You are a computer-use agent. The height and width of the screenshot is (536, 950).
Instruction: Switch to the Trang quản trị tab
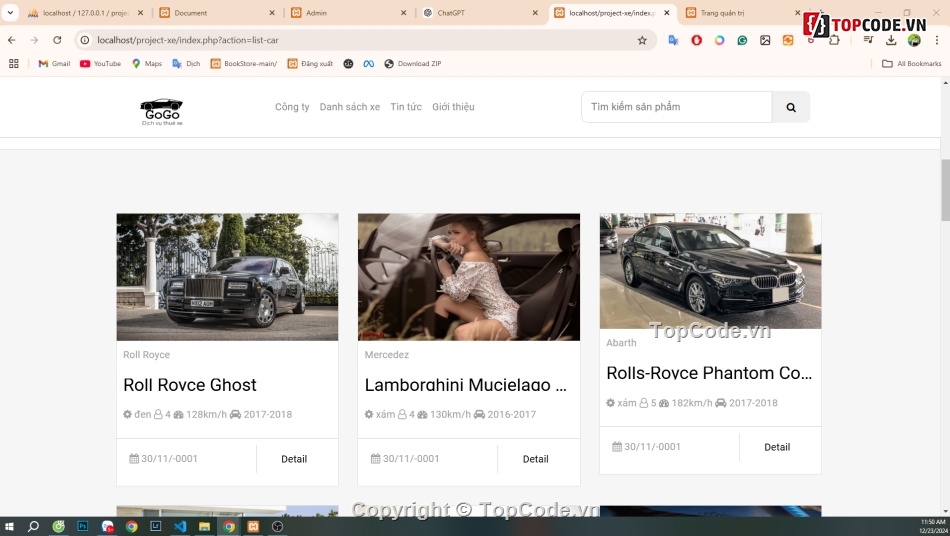click(743, 13)
